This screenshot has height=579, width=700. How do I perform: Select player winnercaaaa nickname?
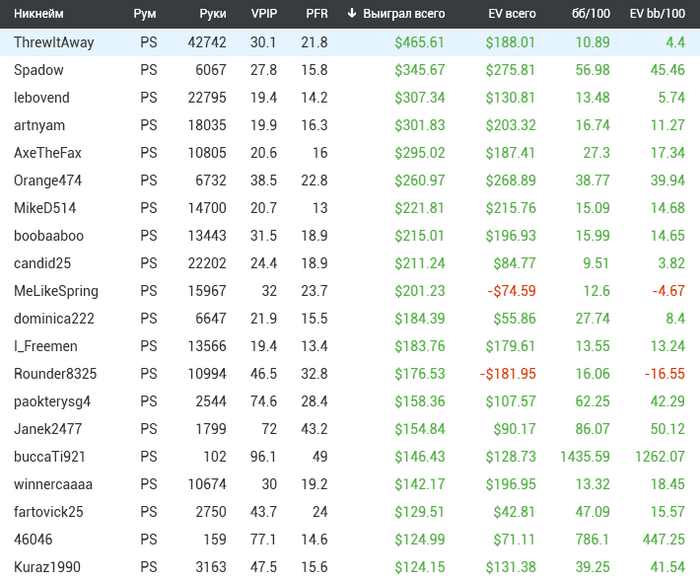[53, 484]
